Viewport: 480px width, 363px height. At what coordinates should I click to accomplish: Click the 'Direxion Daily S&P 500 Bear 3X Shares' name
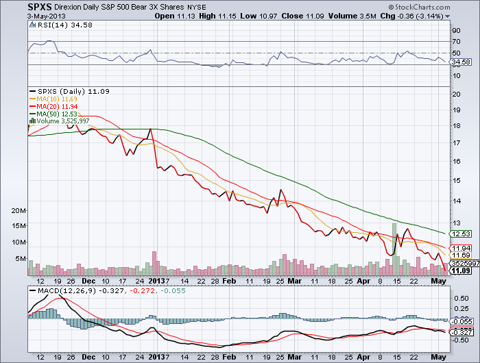click(119, 7)
